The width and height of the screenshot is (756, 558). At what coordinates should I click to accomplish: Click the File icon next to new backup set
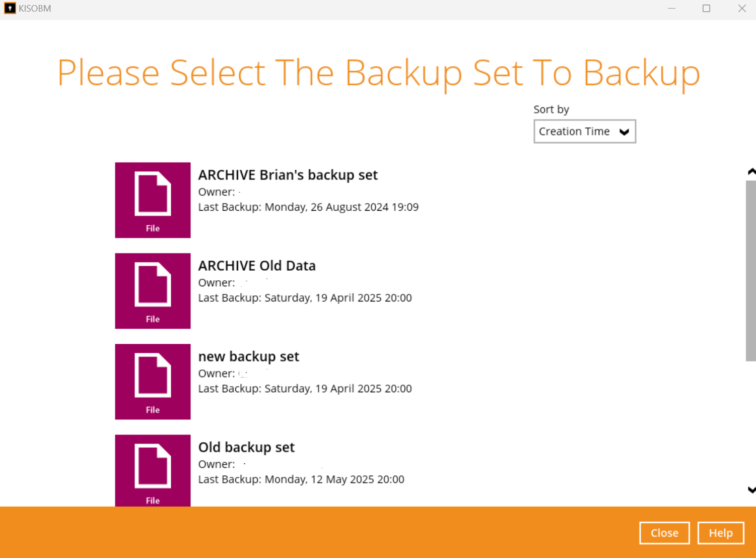[x=153, y=382]
